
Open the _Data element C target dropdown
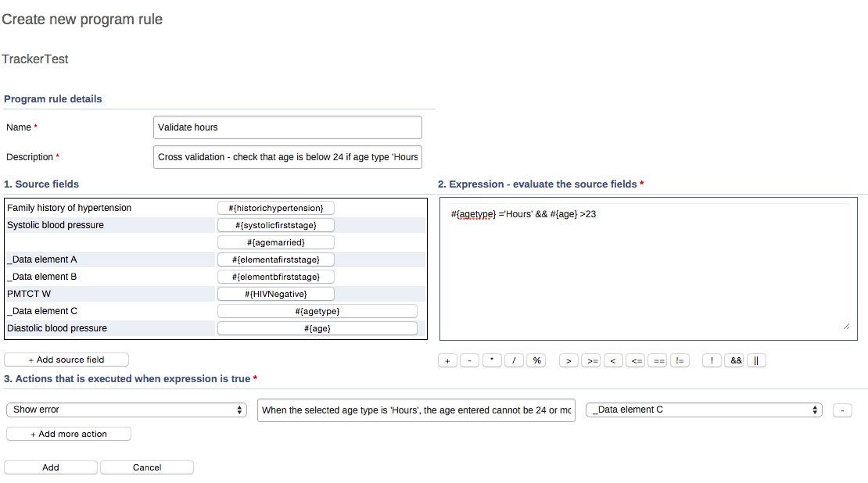pos(704,410)
